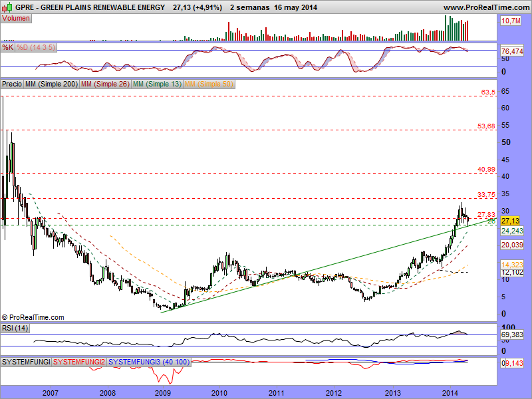Click the 2007 year label on time axis
The image size is (532, 399).
(51, 393)
